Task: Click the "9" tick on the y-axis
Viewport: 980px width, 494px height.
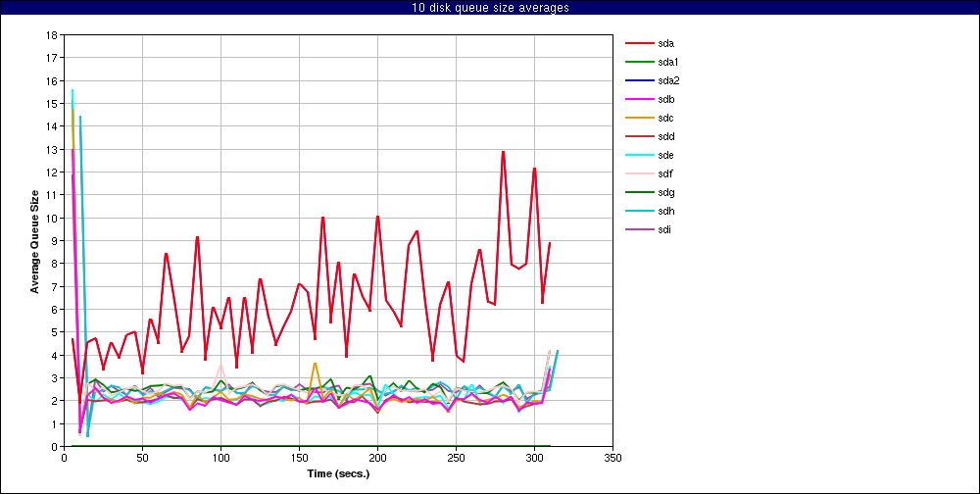Action: (55, 241)
